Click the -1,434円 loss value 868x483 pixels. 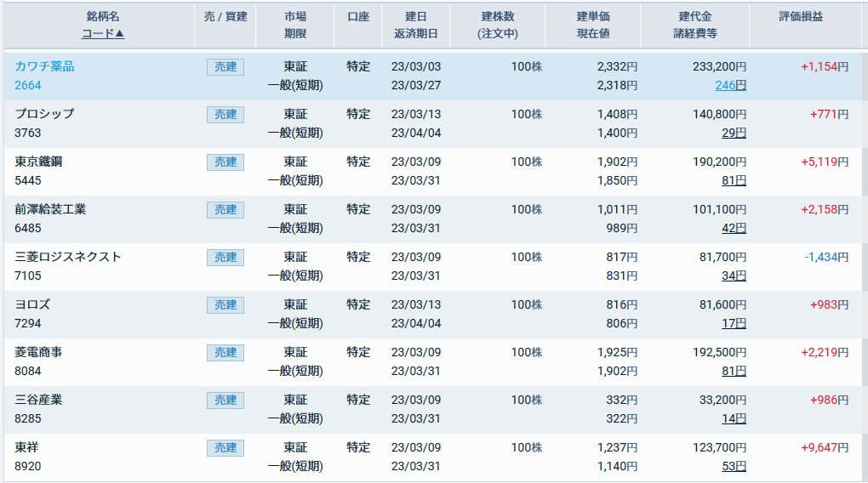pos(826,257)
